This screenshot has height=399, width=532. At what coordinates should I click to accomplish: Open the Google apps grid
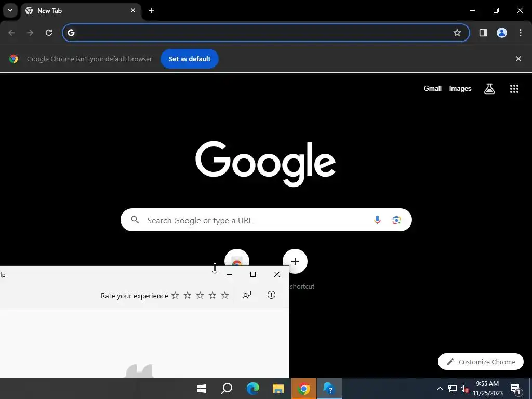pyautogui.click(x=514, y=88)
